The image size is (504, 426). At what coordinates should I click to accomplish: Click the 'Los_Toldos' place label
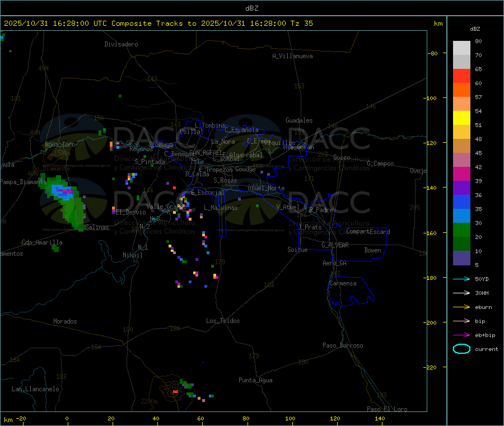223,321
